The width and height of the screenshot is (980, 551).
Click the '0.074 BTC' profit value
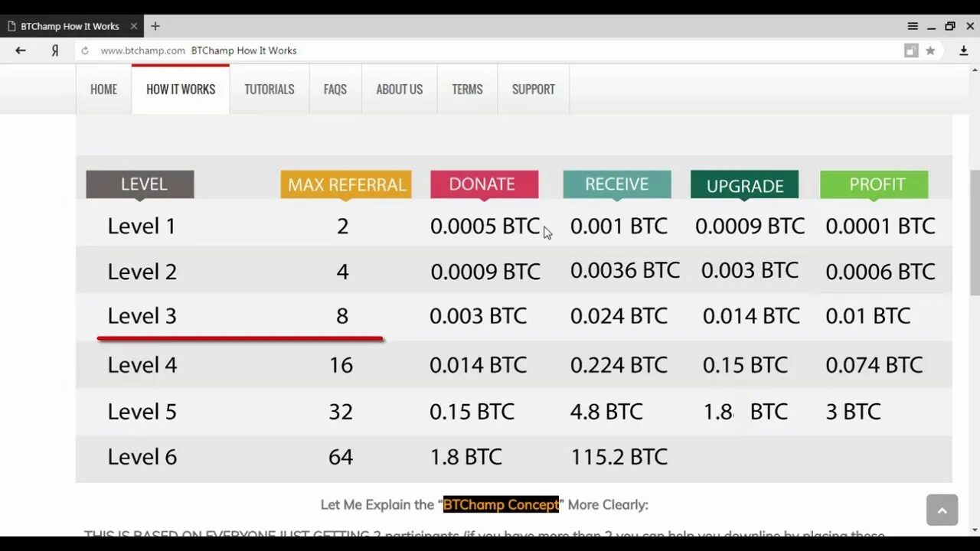point(874,364)
